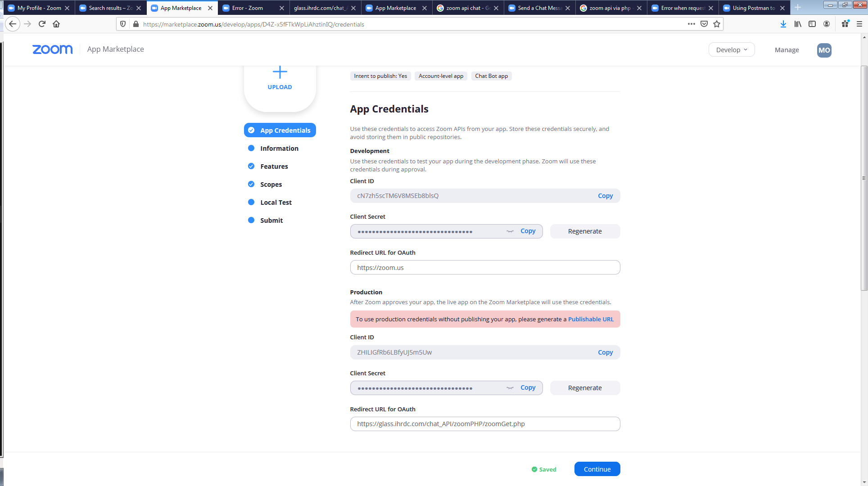Screen dimensions: 868x486
Task: Reload the current page
Action: 42,24
